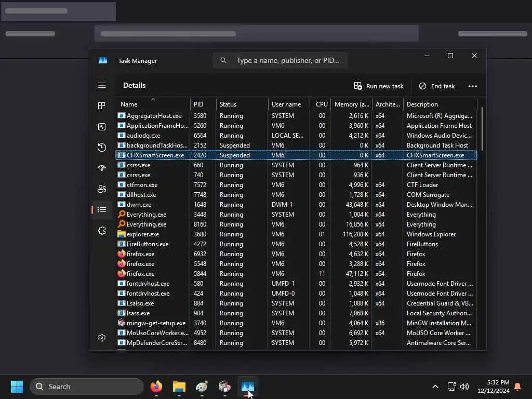The image size is (532, 399).
Task: Open the Task Manager hamburger navigation menu
Action: [102, 85]
